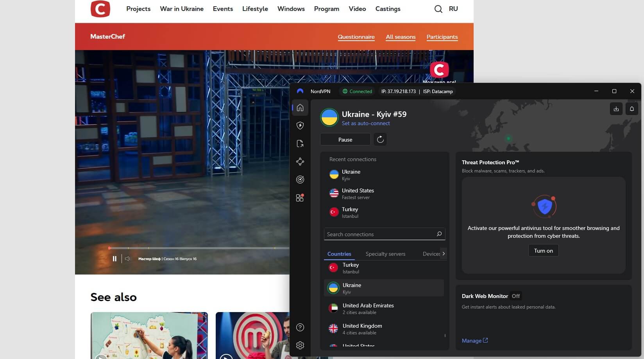Select the Dedicated IP target icon
644x359 pixels.
pyautogui.click(x=300, y=179)
